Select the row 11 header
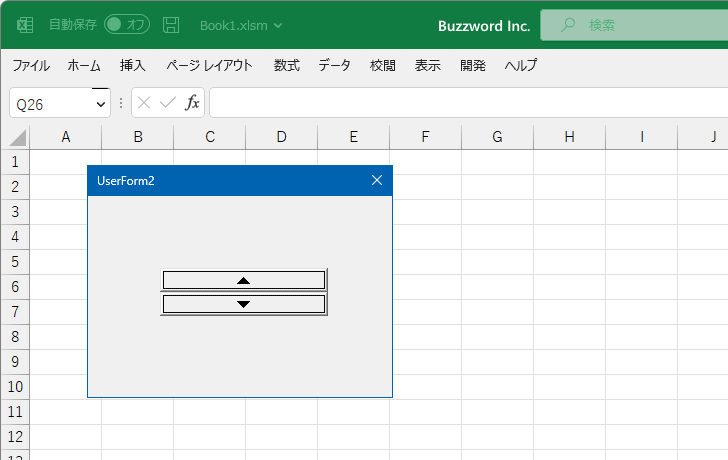 point(15,412)
